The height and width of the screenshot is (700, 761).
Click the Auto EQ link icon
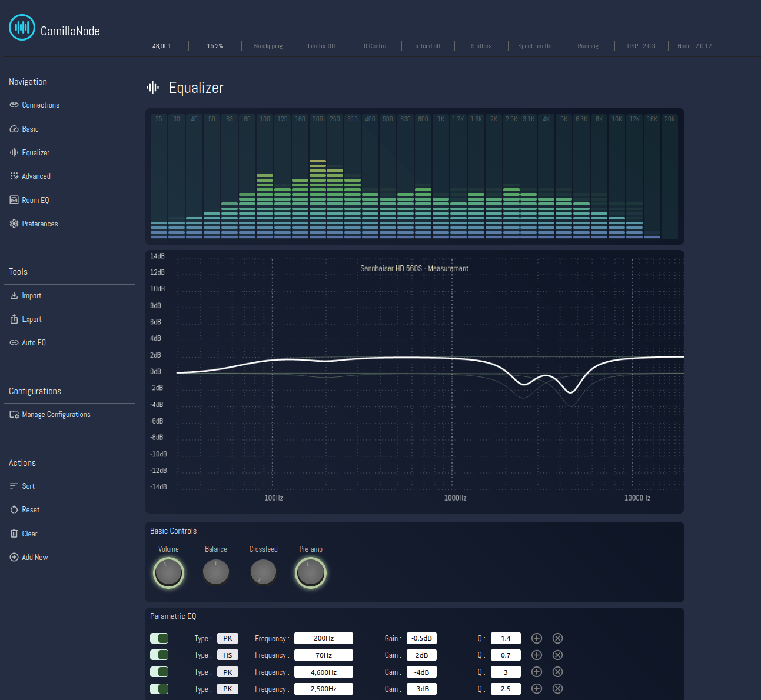(x=14, y=342)
